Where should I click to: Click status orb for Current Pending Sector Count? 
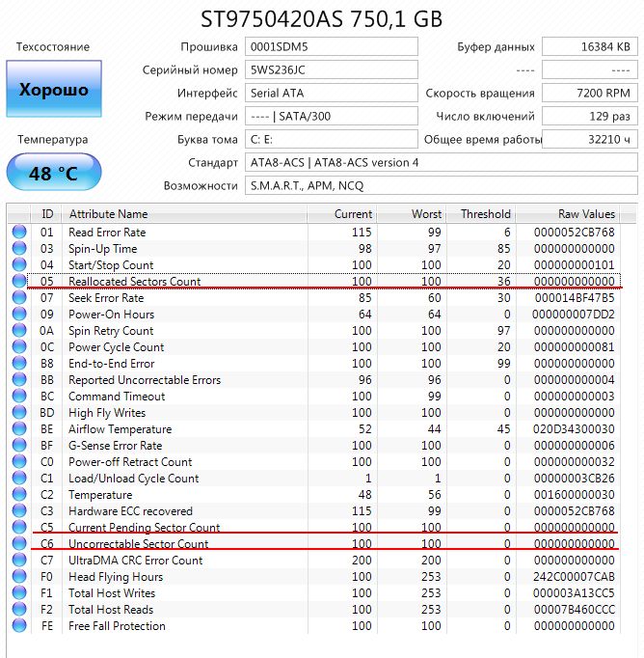(x=18, y=528)
